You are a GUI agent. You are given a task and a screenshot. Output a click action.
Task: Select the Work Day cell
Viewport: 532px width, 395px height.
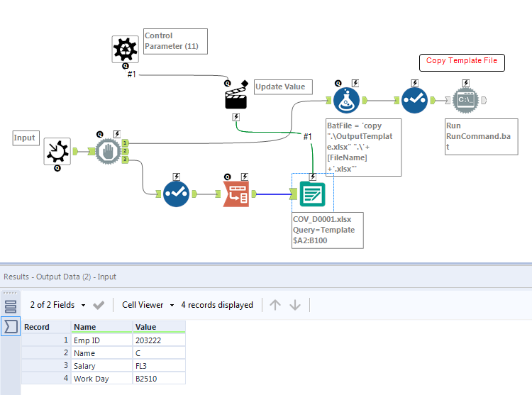tap(101, 379)
